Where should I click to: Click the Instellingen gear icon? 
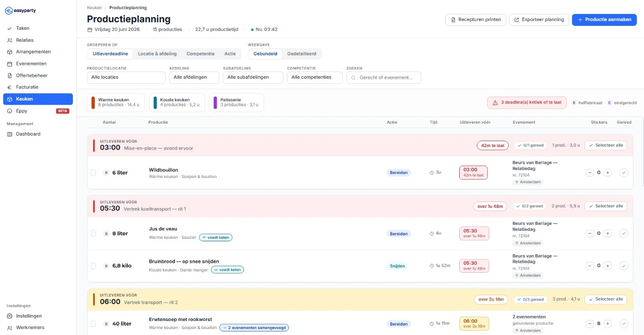coord(9,316)
